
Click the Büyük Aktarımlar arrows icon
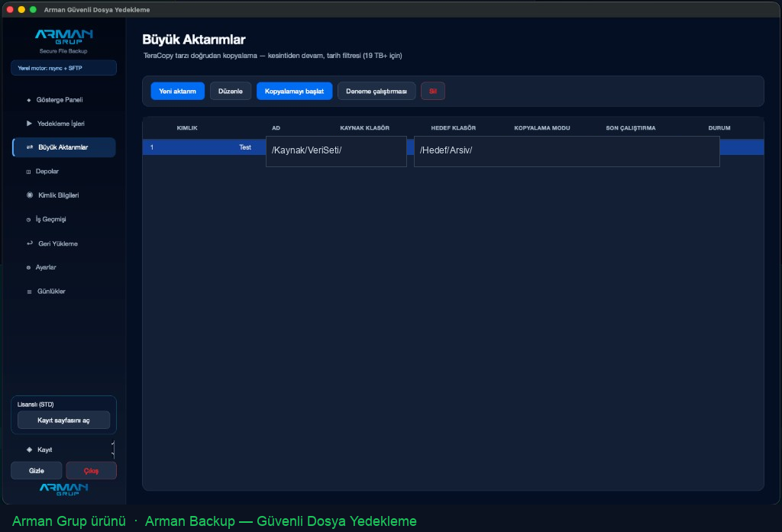pos(30,147)
